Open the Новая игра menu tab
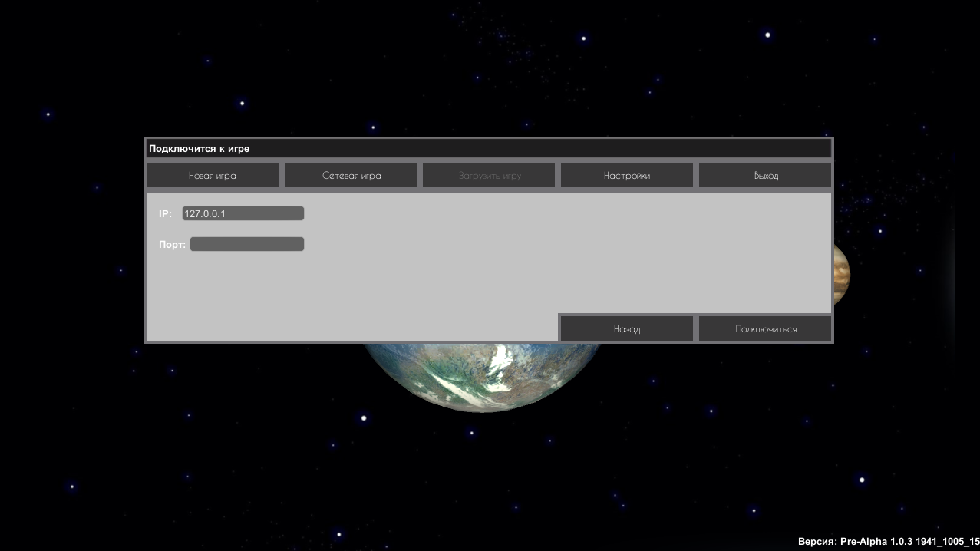The height and width of the screenshot is (551, 980). 213,175
